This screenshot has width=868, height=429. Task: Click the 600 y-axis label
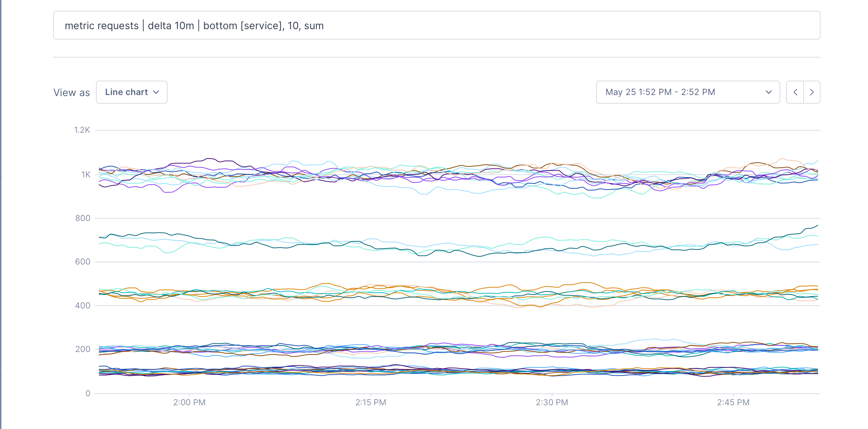[x=83, y=262]
